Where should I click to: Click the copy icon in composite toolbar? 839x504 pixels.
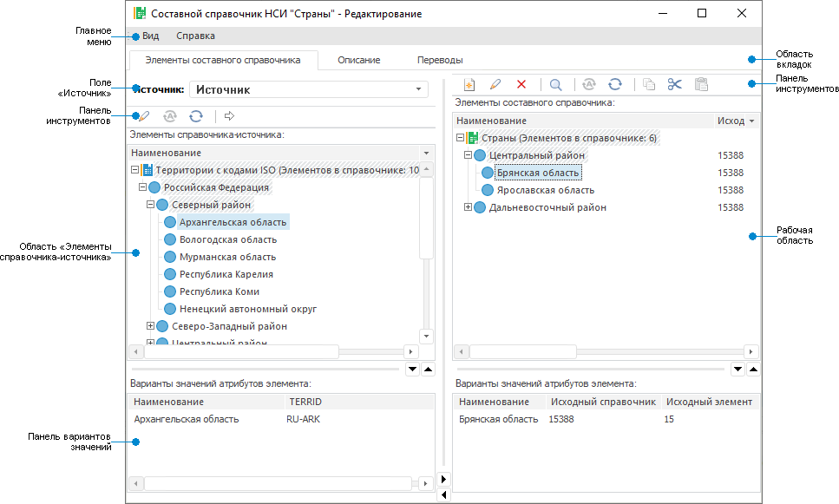649,84
